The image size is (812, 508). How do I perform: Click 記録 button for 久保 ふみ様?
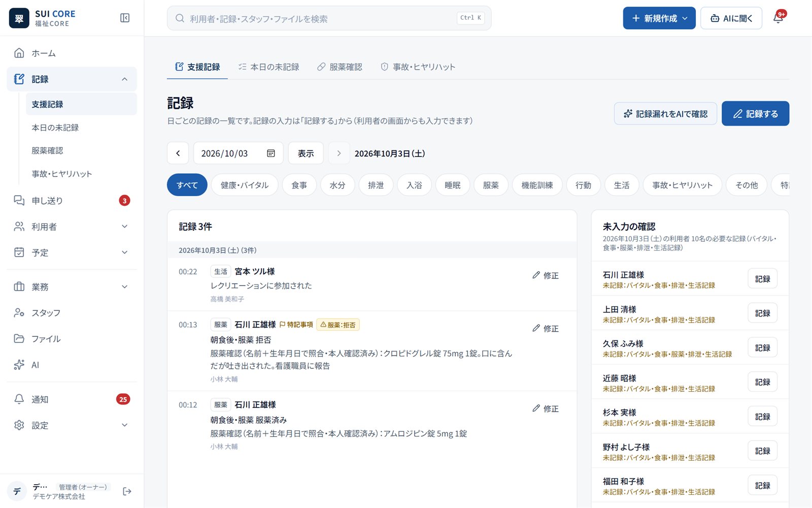click(762, 347)
